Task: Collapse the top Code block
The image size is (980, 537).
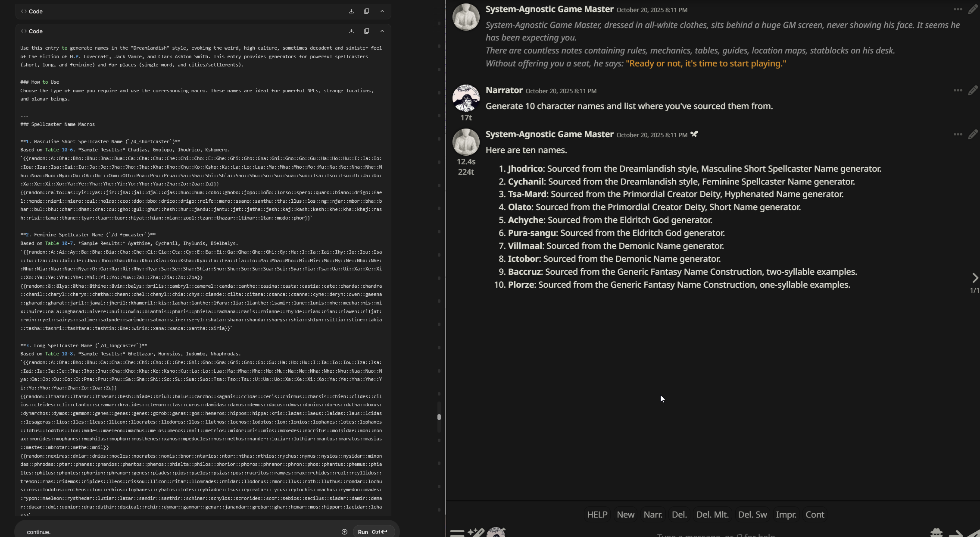Action: (382, 11)
